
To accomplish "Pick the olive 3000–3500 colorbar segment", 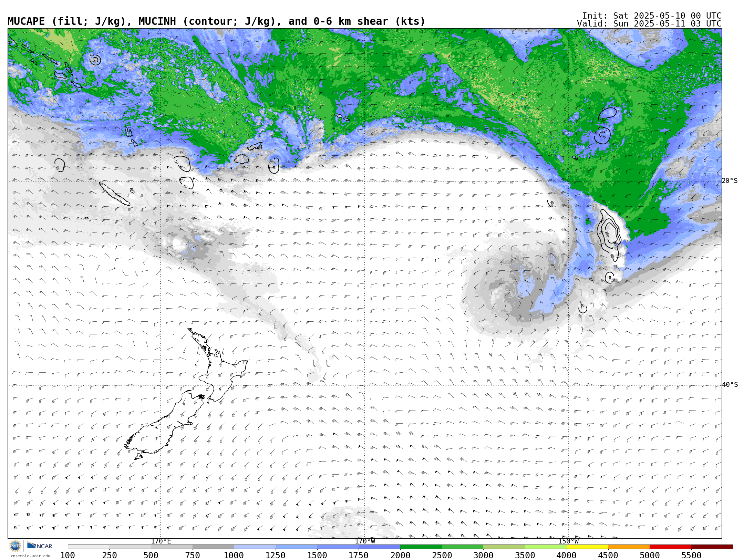I will (504, 547).
